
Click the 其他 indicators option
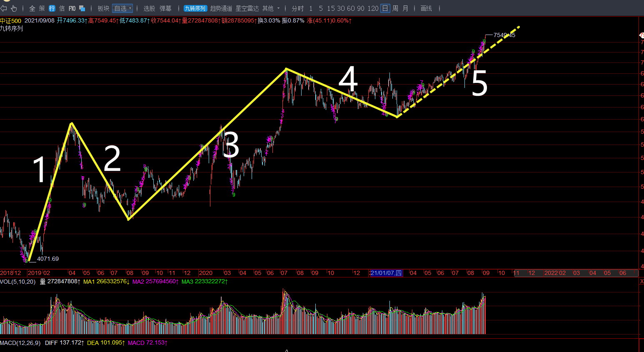click(268, 8)
